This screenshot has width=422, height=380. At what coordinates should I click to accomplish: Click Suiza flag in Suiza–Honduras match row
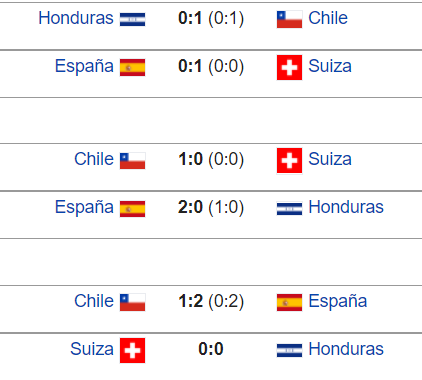point(132,350)
